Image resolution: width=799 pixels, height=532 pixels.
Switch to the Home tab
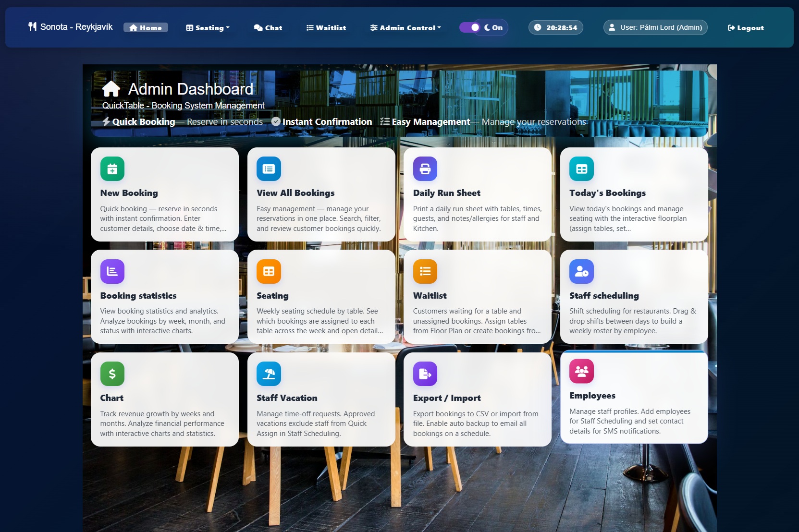point(146,27)
